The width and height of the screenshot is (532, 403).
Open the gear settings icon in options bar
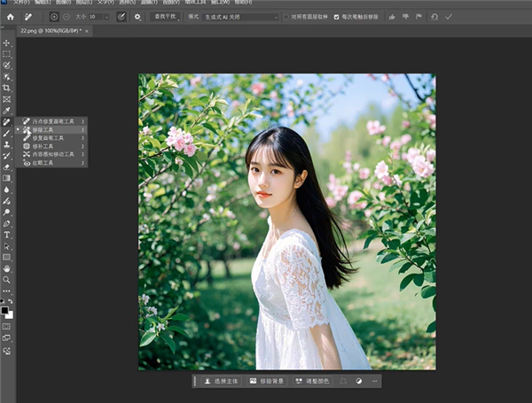coord(137,17)
